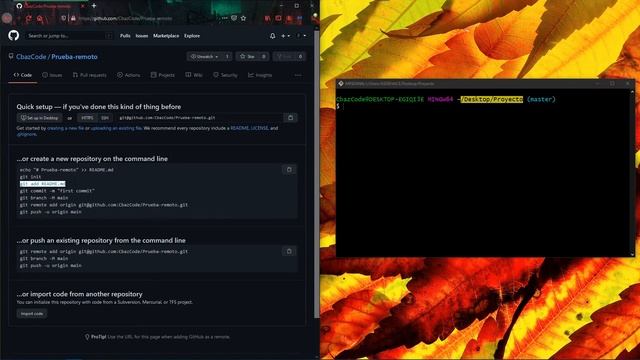Image resolution: width=640 pixels, height=360 pixels.
Task: Switch to the Code tab
Action: (x=23, y=75)
